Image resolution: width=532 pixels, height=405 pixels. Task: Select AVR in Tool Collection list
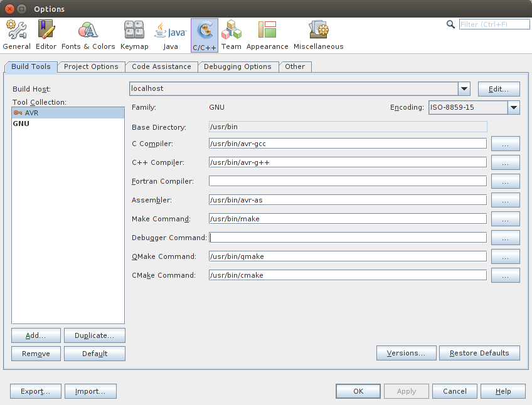point(68,113)
